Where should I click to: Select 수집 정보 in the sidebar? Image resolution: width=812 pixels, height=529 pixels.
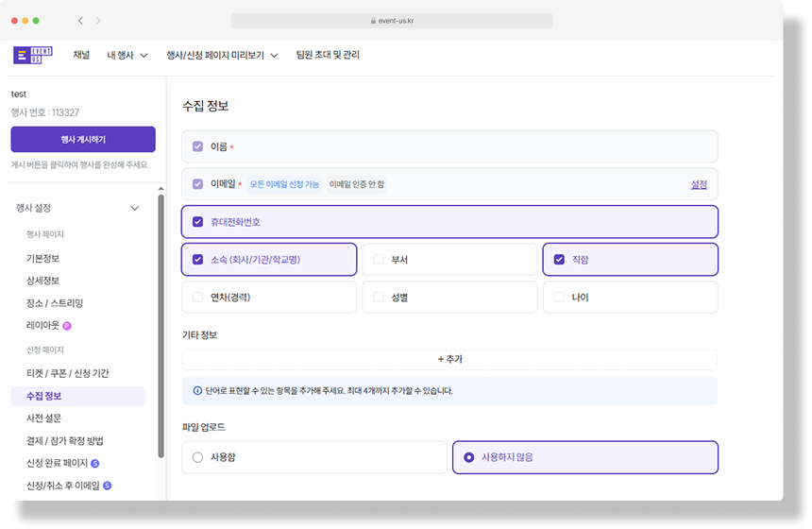pyautogui.click(x=78, y=397)
